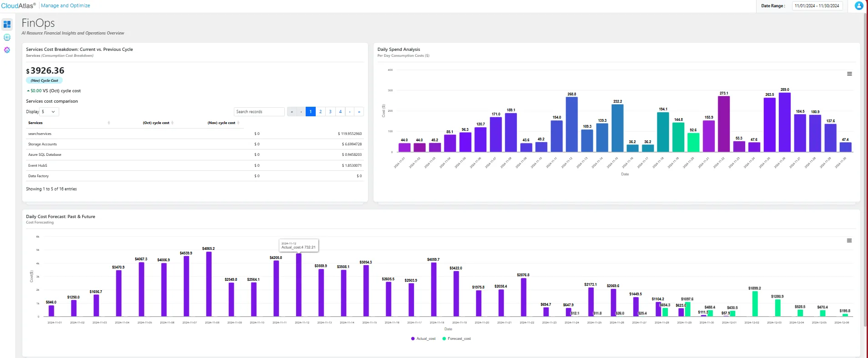Sort table by Services column sort icon

point(109,123)
